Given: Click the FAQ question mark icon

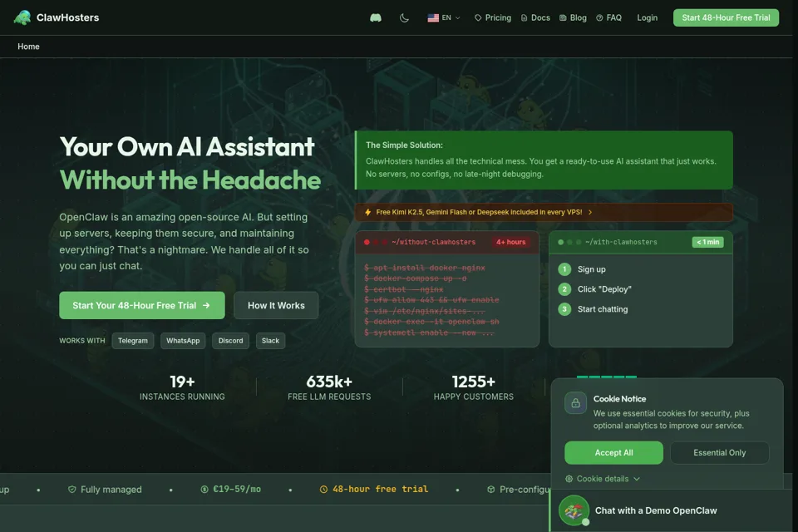Looking at the screenshot, I should tap(599, 17).
